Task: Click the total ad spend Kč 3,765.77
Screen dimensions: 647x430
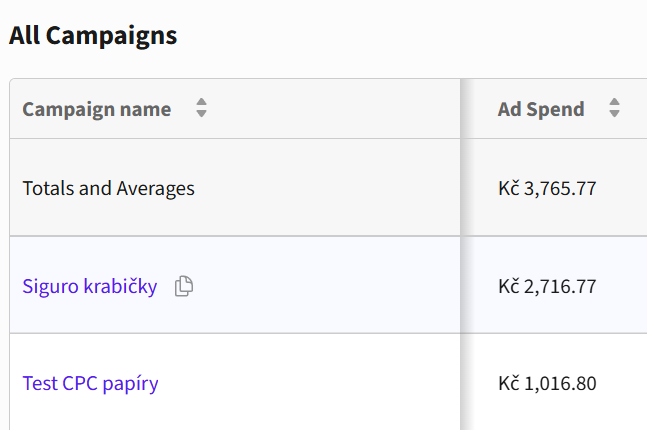Action: pos(547,189)
